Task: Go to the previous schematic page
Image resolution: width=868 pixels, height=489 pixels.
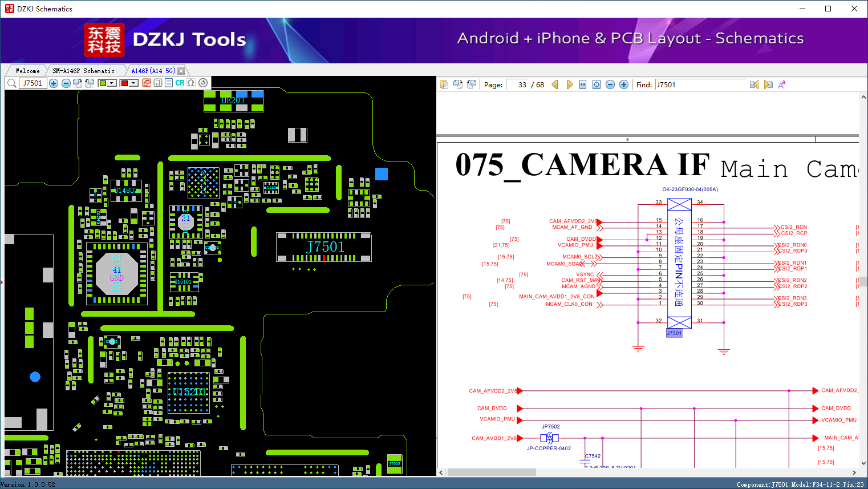Action: 555,84
